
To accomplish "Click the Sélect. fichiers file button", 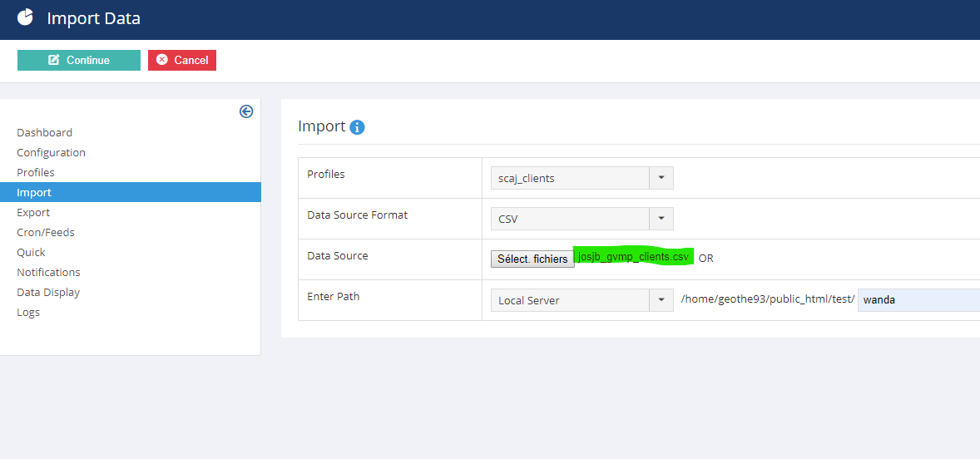I will click(x=532, y=259).
